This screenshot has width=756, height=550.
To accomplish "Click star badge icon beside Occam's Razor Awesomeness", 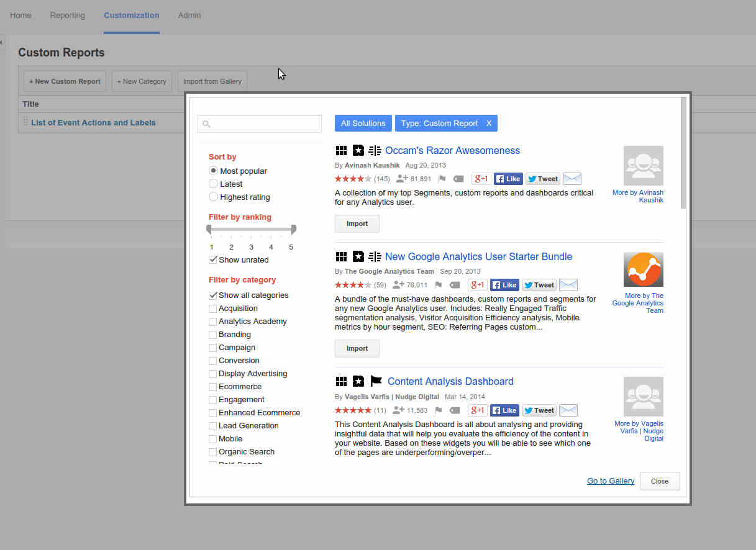I will (358, 151).
